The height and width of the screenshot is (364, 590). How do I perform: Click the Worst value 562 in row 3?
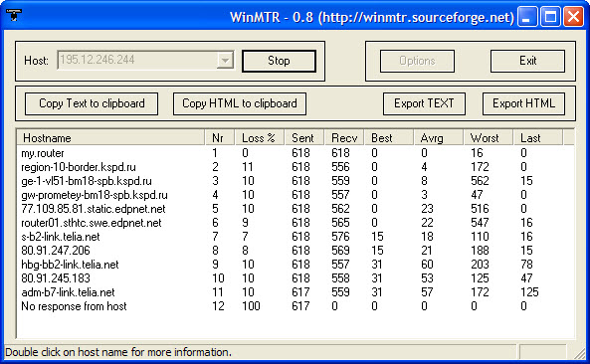pos(480,181)
